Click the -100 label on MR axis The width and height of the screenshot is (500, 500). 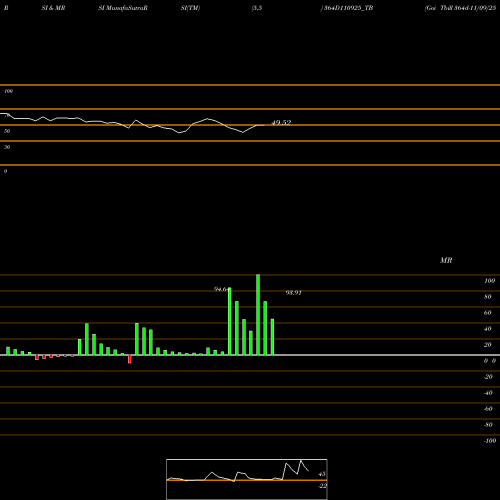point(490,441)
